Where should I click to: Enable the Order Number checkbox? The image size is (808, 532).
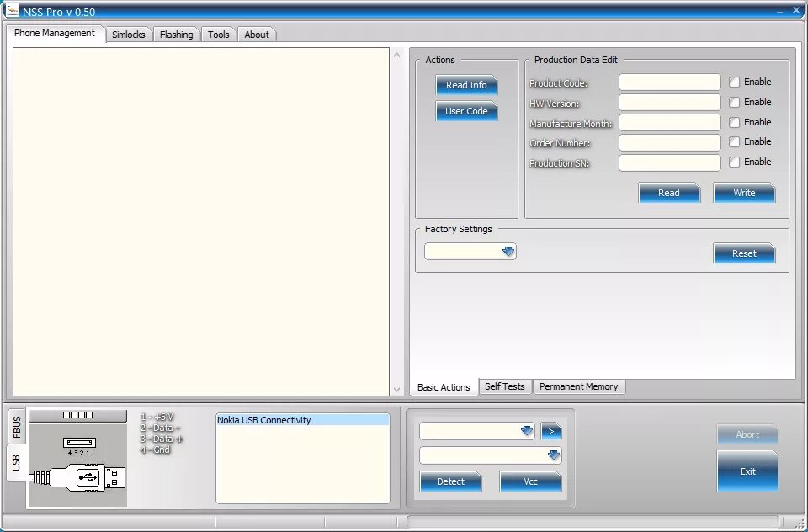pos(734,141)
